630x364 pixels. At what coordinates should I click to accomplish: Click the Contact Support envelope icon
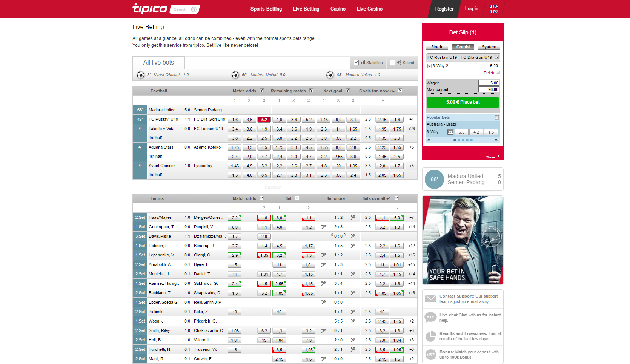click(x=430, y=298)
